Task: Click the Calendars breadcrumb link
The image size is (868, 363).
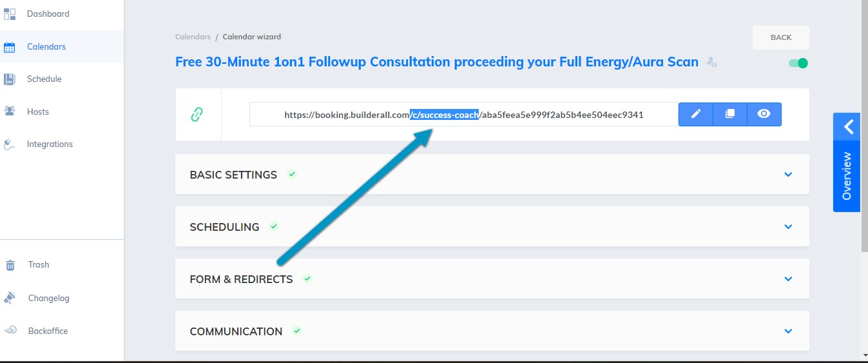Action: pos(193,37)
